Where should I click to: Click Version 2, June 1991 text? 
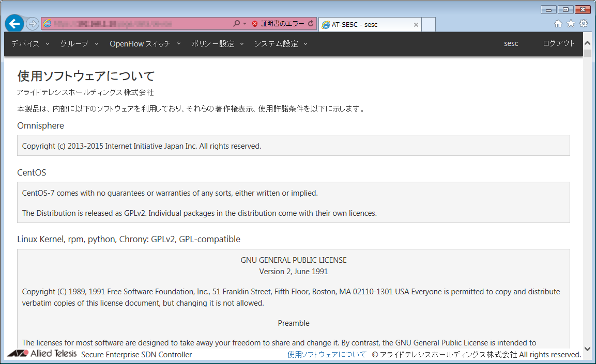coord(294,272)
